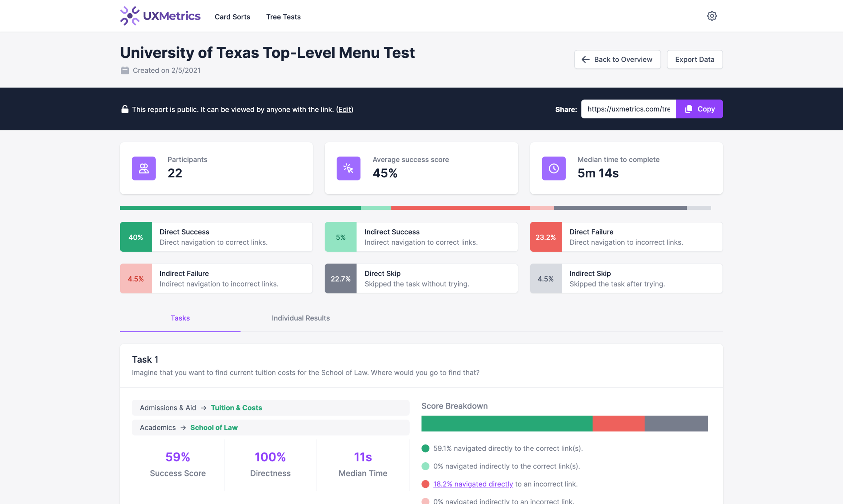Switch to the Individual Results tab
The image size is (843, 504).
pos(300,318)
